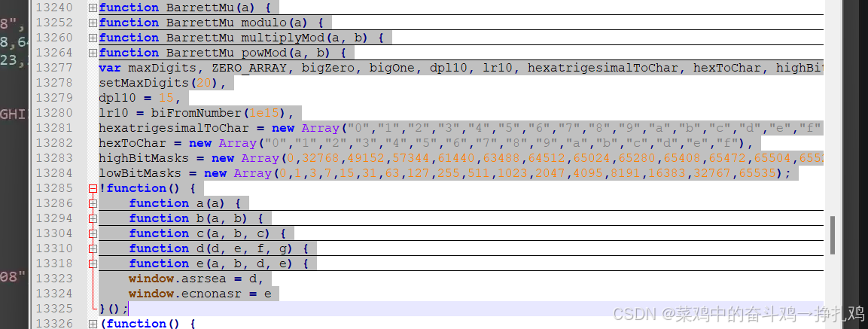Expand inner function b(a, b)
Image resolution: width=868 pixels, height=329 pixels.
click(x=93, y=218)
